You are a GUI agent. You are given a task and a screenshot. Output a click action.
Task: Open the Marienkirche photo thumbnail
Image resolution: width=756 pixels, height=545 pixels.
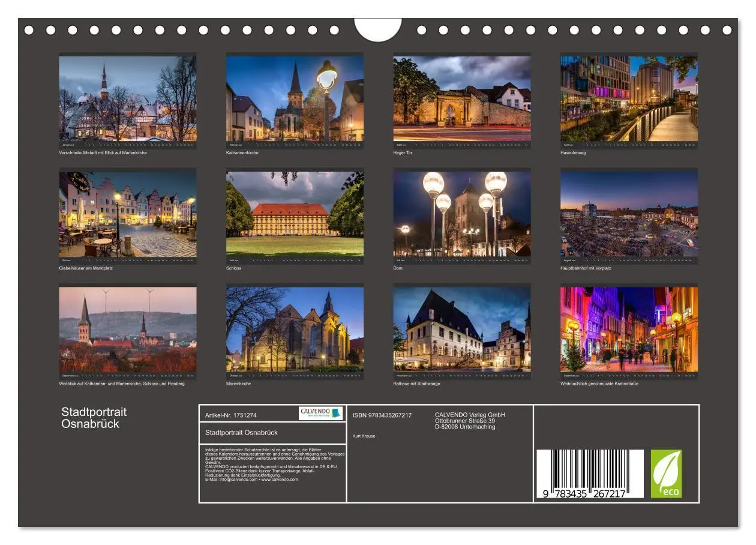tap(295, 330)
